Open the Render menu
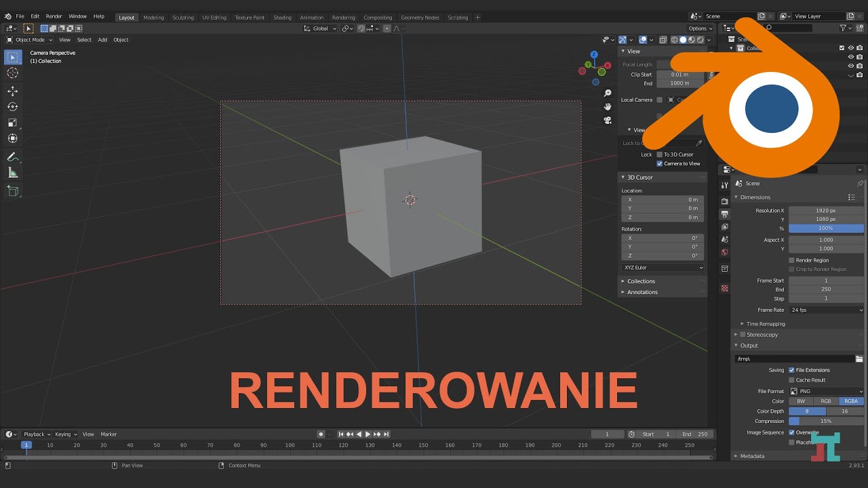Viewport: 868px width, 488px height. click(x=54, y=16)
